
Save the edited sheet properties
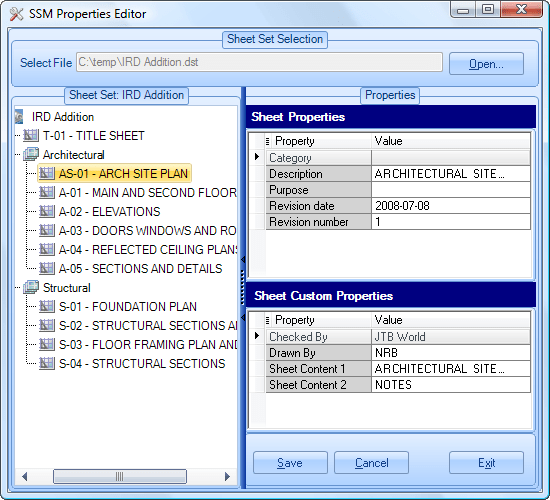point(290,463)
